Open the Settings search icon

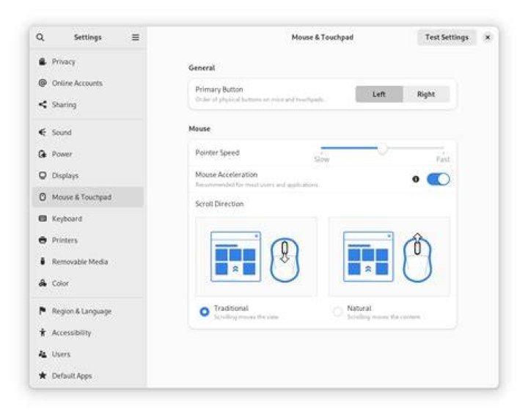pos(40,37)
